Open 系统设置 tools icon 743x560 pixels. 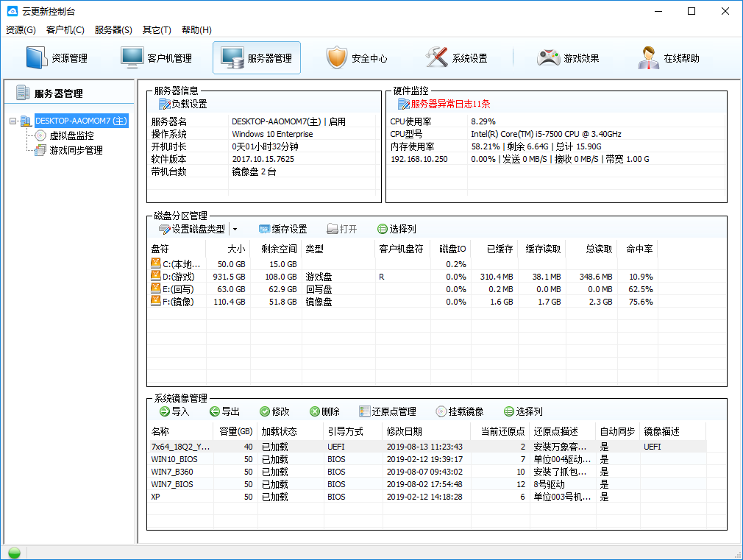click(x=436, y=58)
